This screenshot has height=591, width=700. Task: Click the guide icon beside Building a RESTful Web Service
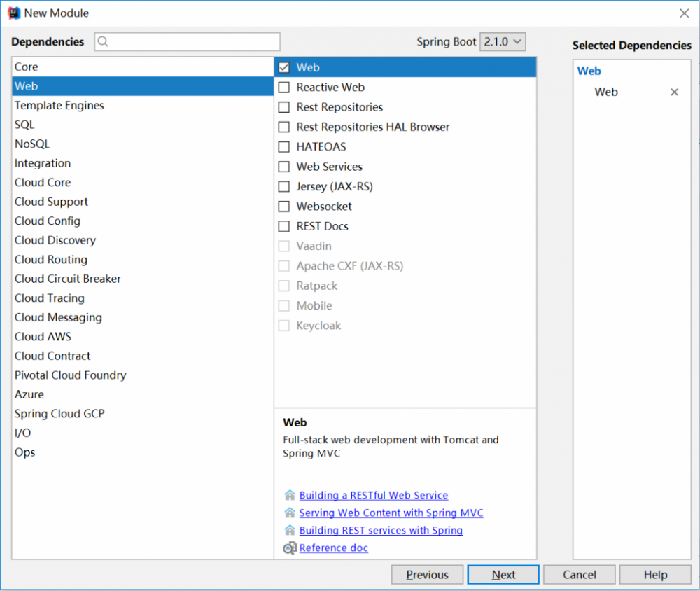tap(290, 495)
